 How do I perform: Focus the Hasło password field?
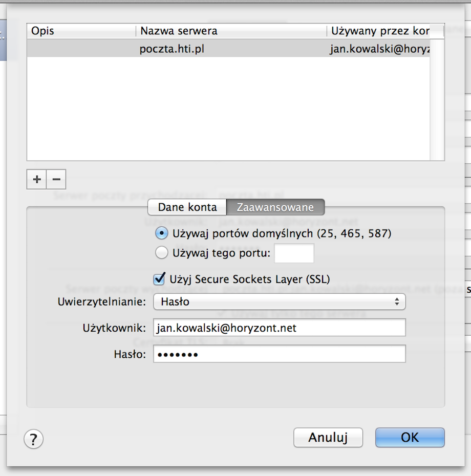280,354
